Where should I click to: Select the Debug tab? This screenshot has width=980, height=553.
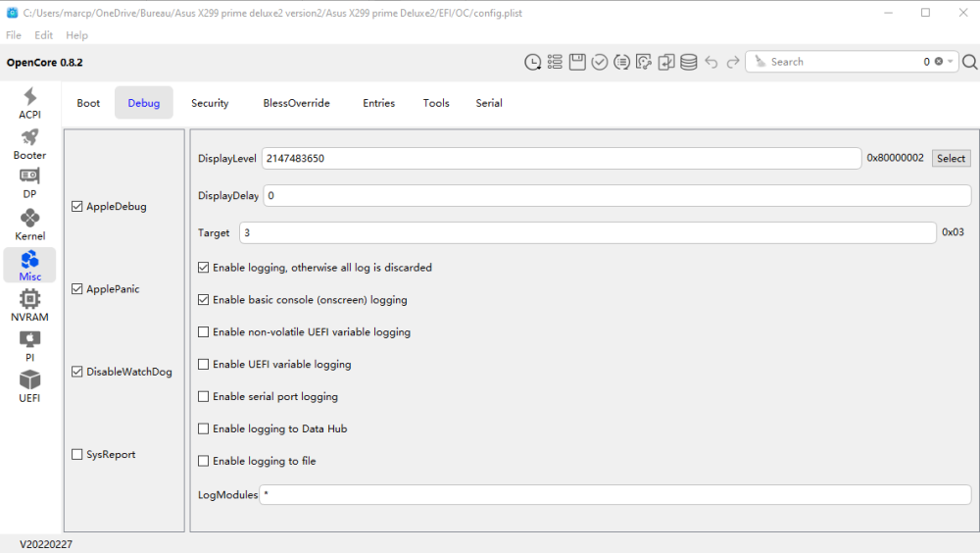click(144, 103)
